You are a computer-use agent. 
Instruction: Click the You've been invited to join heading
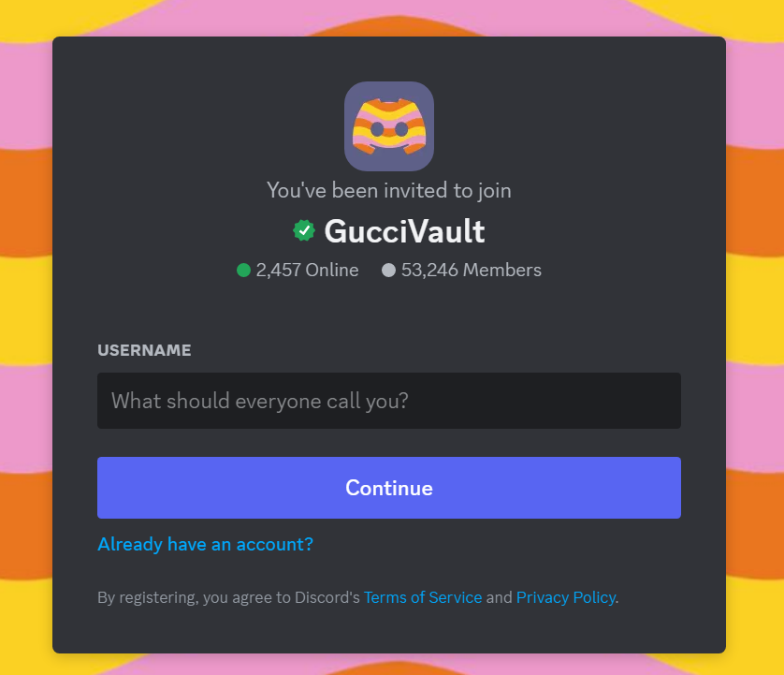[x=389, y=191]
